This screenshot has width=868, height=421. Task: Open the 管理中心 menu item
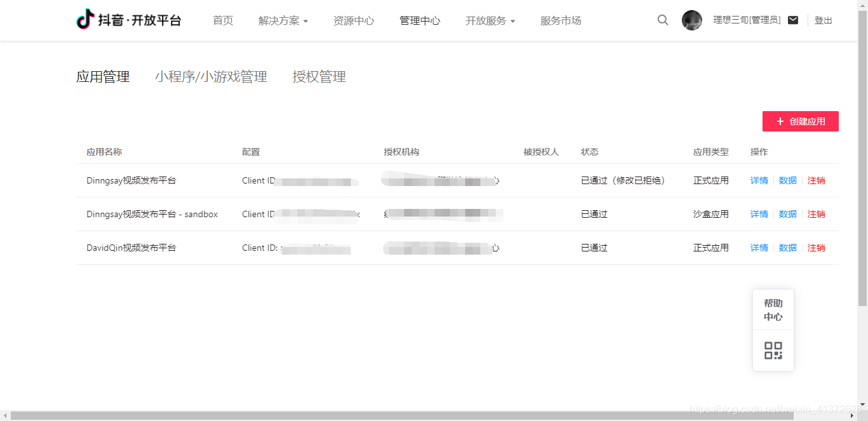click(x=419, y=20)
